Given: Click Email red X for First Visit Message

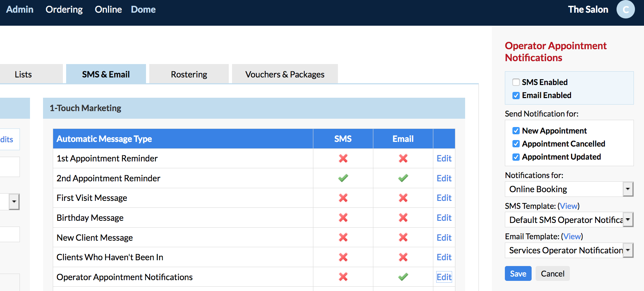Looking at the screenshot, I should click(x=403, y=198).
